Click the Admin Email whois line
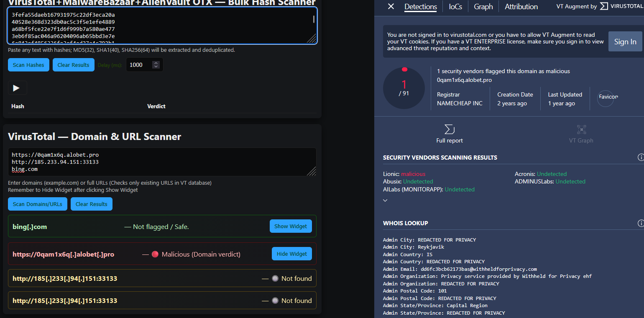The image size is (644, 318). (x=460, y=269)
